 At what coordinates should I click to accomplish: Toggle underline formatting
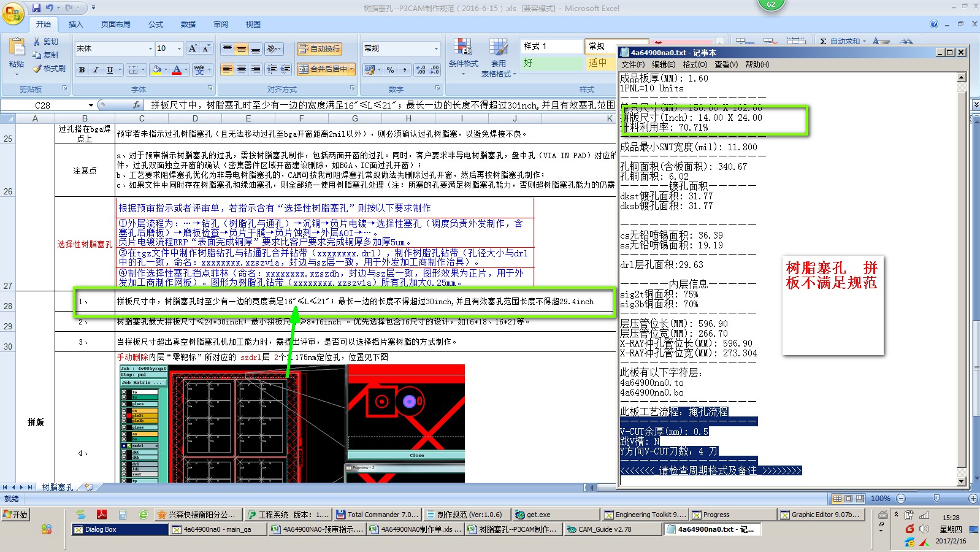110,70
